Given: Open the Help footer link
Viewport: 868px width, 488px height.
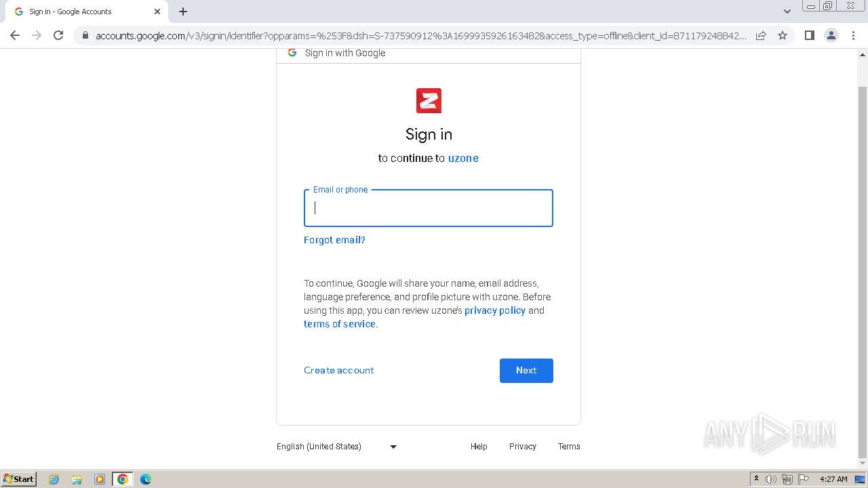Looking at the screenshot, I should pyautogui.click(x=479, y=447).
